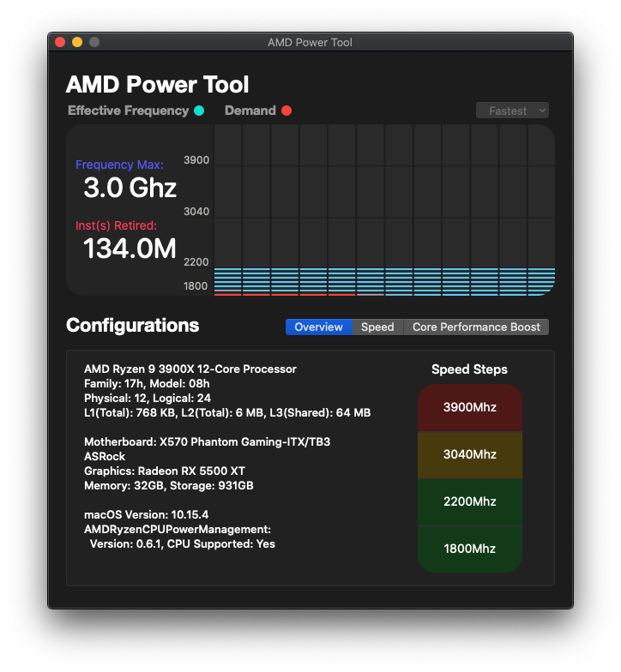The height and width of the screenshot is (672, 621).
Task: Switch to the Speed tab
Action: click(377, 327)
